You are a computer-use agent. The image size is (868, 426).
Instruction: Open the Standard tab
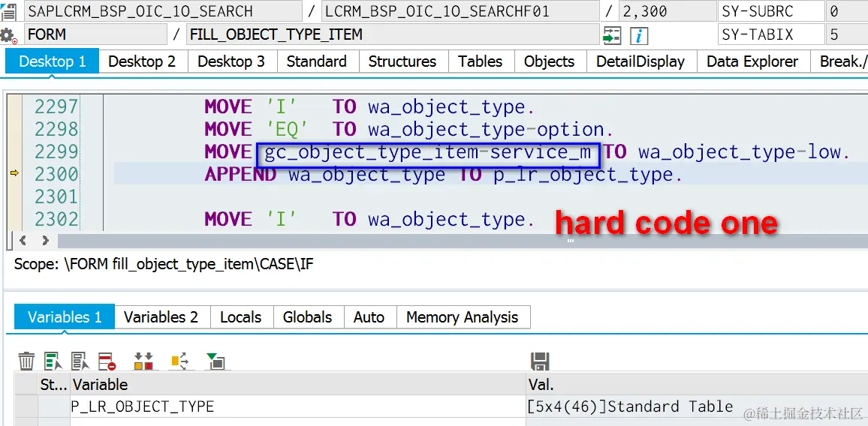pos(317,61)
